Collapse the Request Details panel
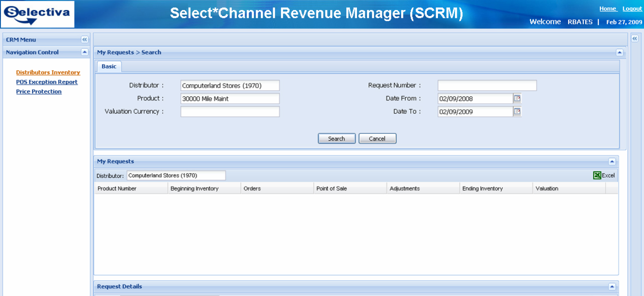 [x=612, y=286]
